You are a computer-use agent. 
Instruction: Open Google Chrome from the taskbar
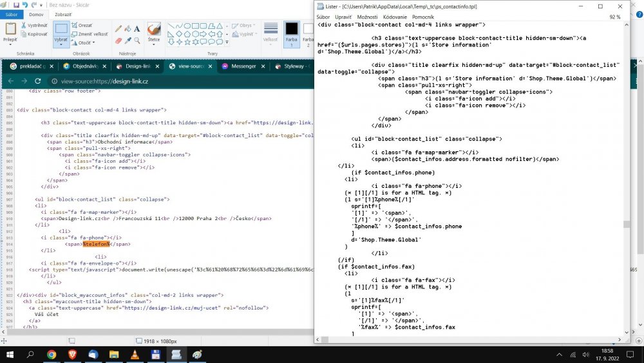52,355
